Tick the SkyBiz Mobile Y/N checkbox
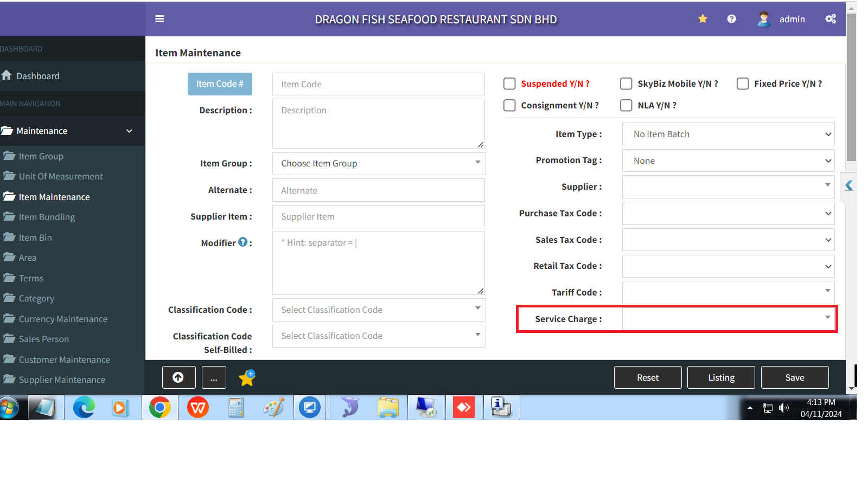This screenshot has height=488, width=868. [x=626, y=84]
